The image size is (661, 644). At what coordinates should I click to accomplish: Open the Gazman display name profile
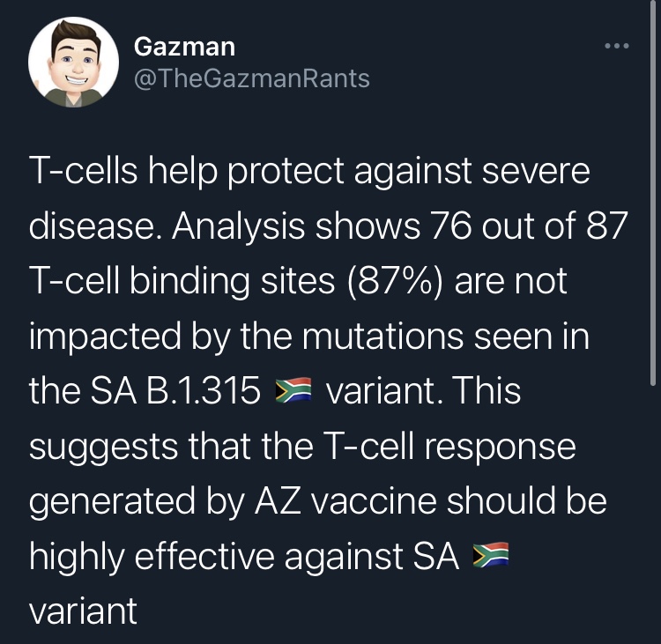[184, 47]
